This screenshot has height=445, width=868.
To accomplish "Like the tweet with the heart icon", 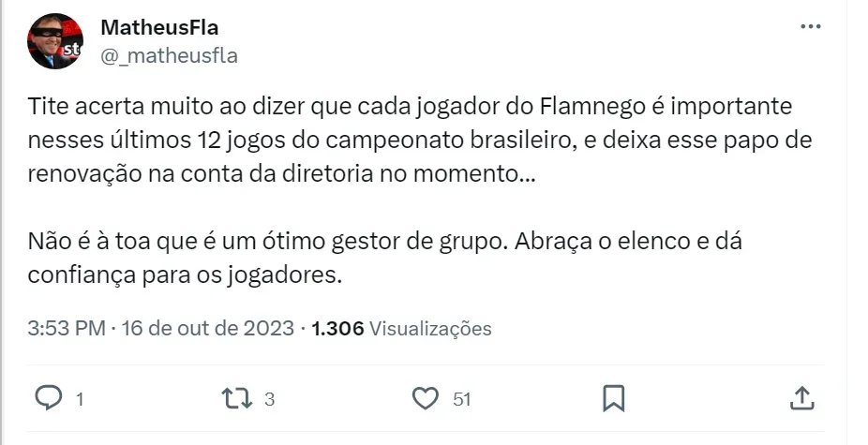I will (426, 398).
